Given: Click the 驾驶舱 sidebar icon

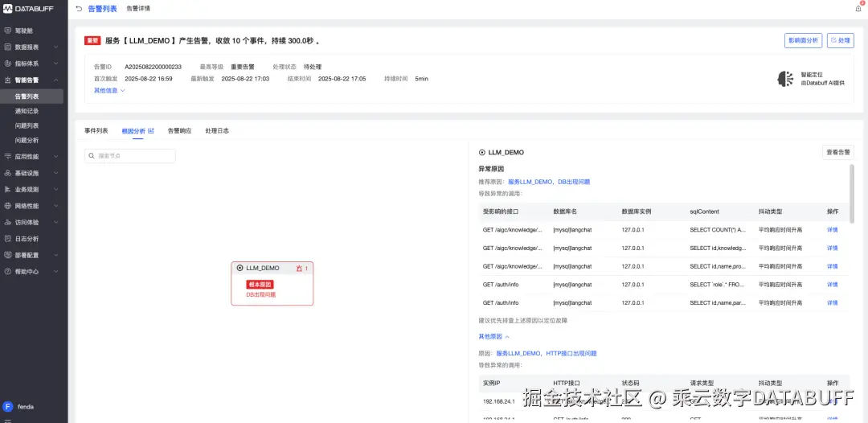Looking at the screenshot, I should tap(8, 31).
